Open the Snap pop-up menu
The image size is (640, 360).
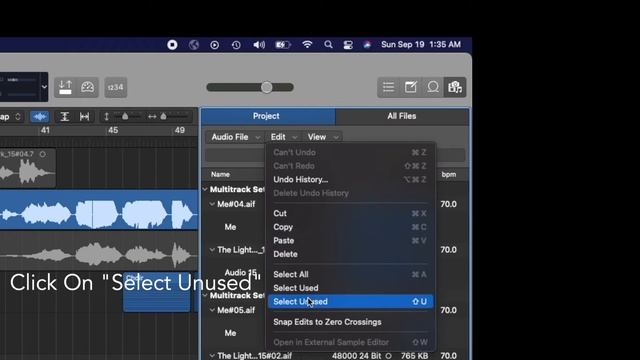[11, 117]
